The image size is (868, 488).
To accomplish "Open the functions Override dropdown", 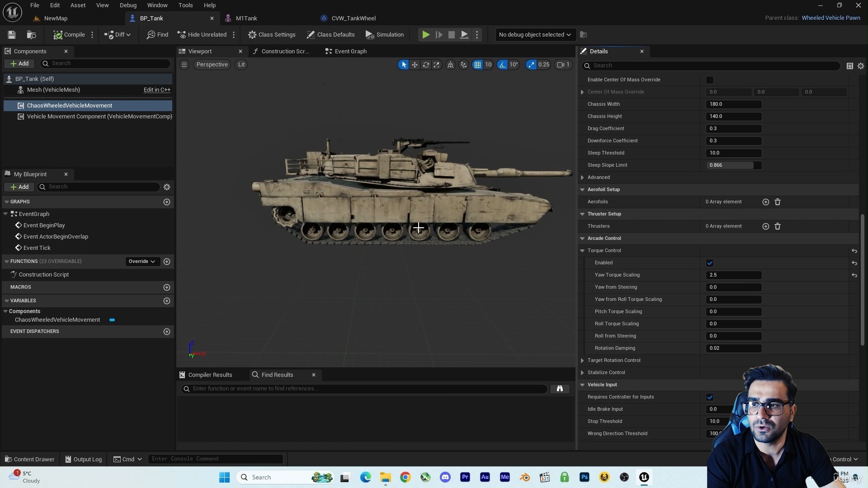I will pyautogui.click(x=142, y=262).
